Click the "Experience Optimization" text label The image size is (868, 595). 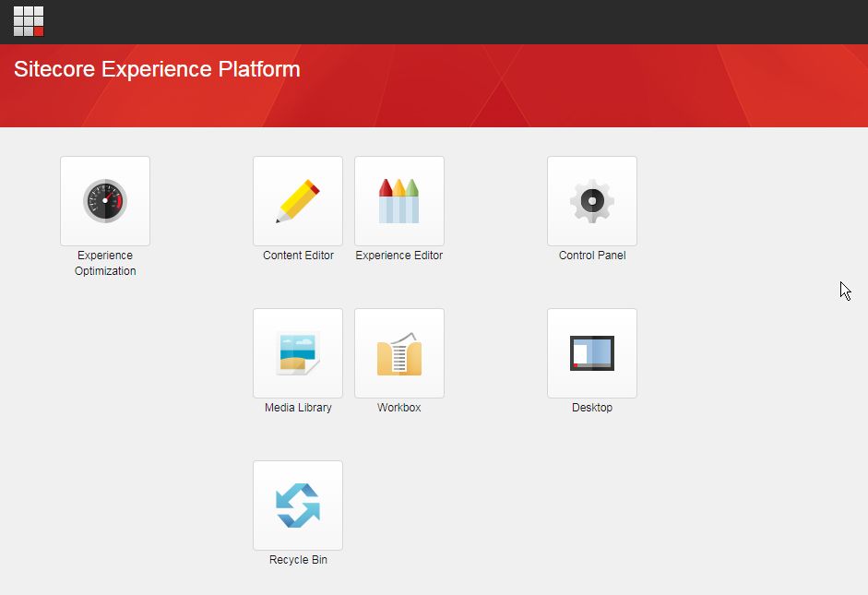(105, 263)
